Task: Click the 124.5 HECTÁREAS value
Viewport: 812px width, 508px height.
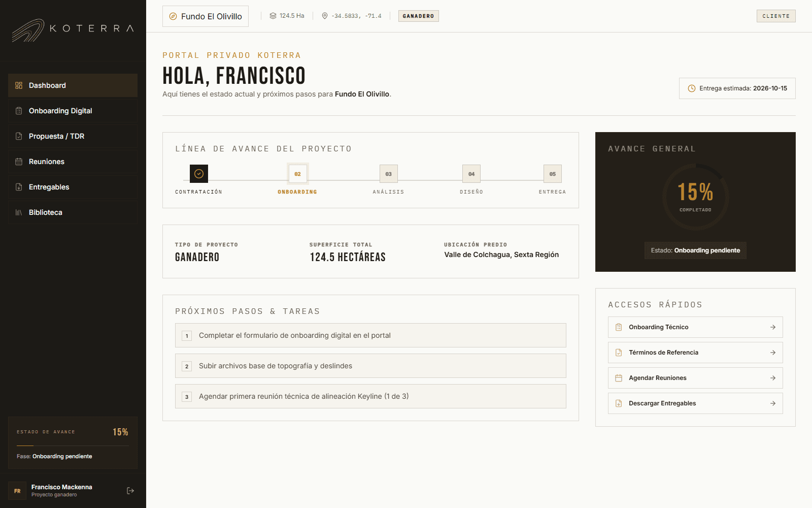Action: pyautogui.click(x=348, y=257)
